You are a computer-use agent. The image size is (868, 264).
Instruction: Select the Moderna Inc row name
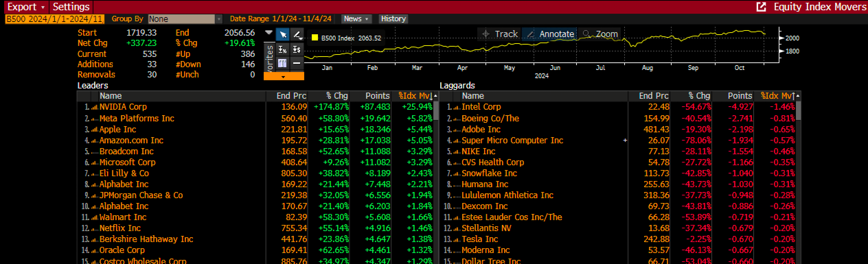coord(486,250)
